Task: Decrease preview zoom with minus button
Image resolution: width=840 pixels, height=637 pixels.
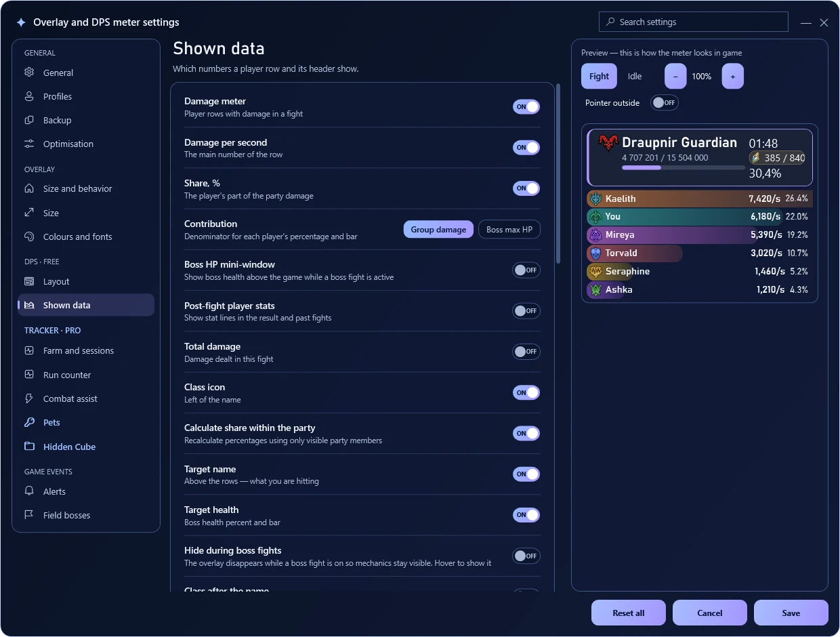Action: tap(675, 76)
